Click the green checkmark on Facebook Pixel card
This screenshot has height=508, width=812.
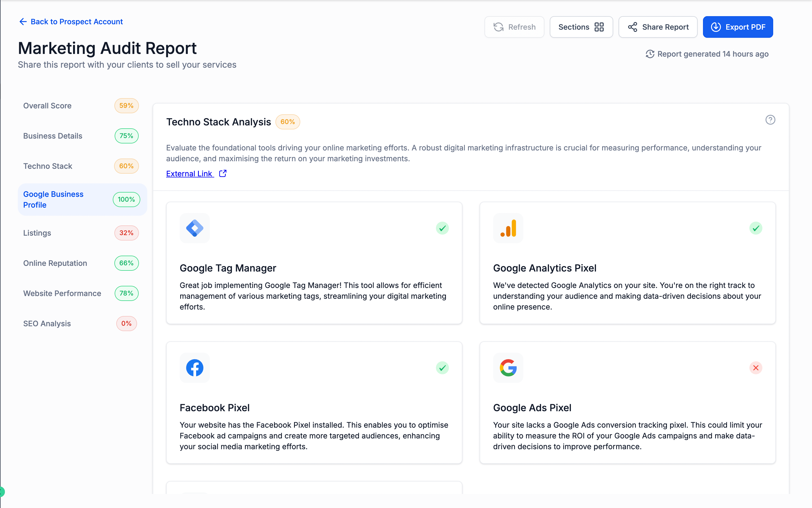pyautogui.click(x=442, y=368)
